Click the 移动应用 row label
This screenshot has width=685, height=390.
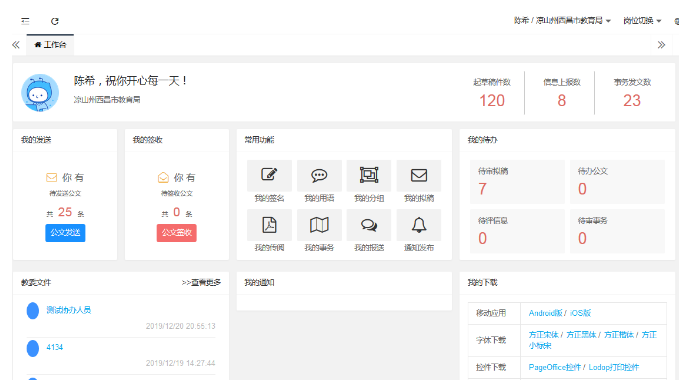pos(491,313)
